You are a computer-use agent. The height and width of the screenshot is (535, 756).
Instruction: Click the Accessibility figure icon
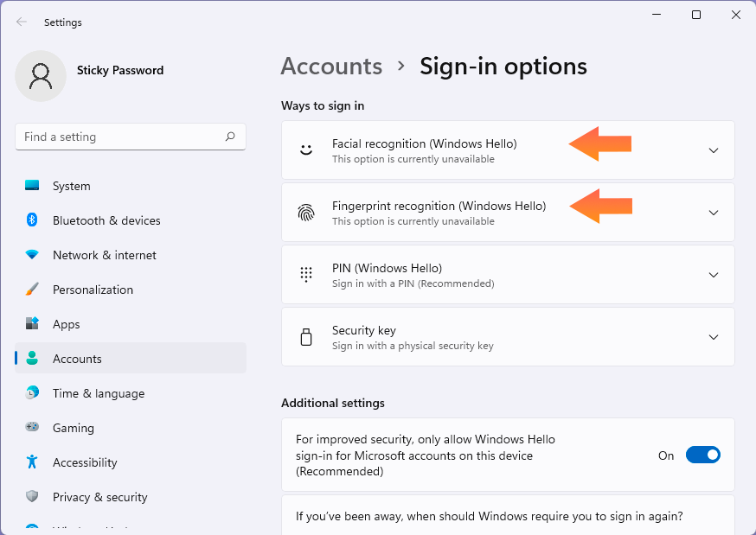pyautogui.click(x=32, y=462)
